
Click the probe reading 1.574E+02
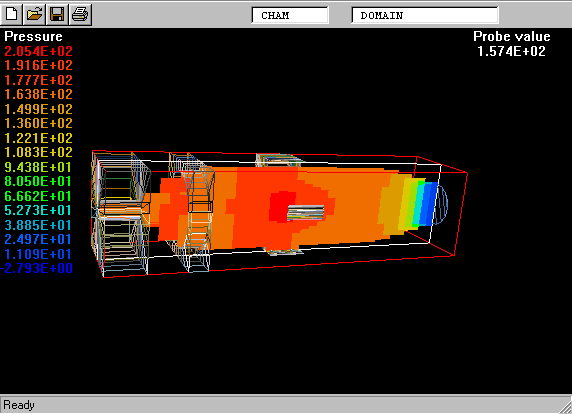click(511, 51)
